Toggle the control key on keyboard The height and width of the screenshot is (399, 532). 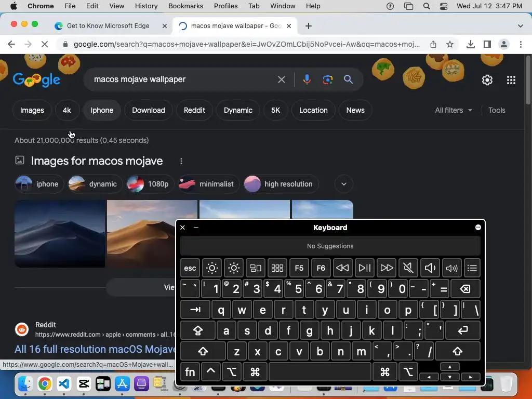(211, 372)
